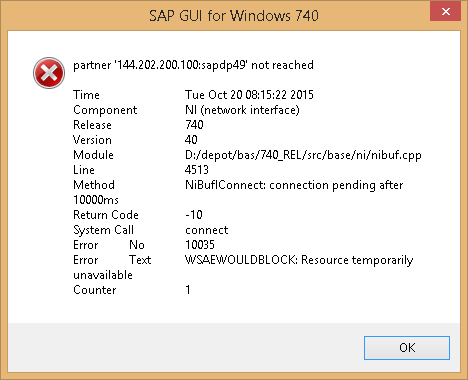Click the word "unavailable"
The image size is (468, 380).
[x=103, y=275]
